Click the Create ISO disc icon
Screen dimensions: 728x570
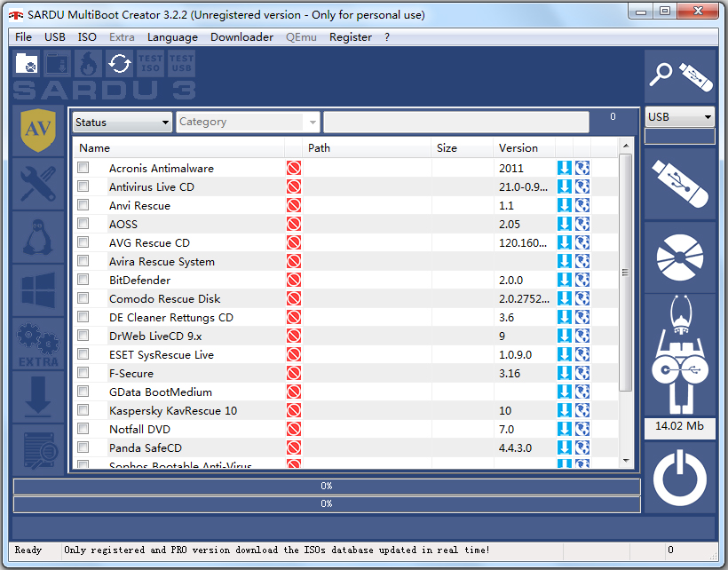(x=680, y=256)
